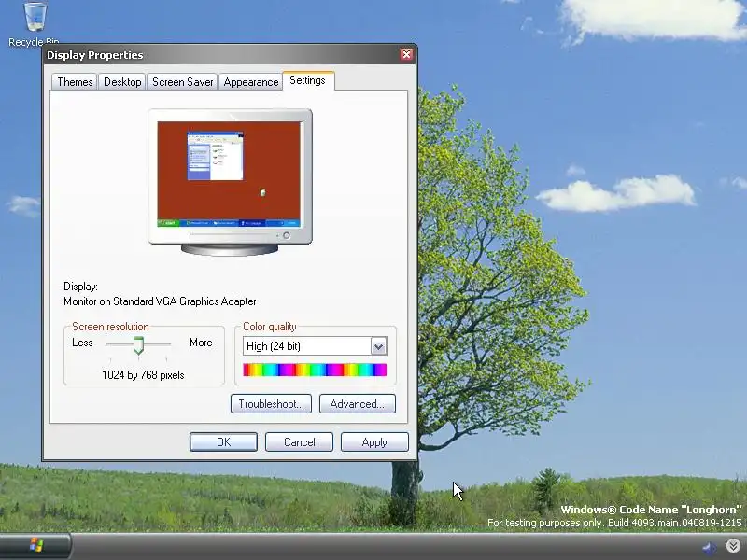Close the Display Properties dialog
The image size is (747, 560).
click(406, 54)
